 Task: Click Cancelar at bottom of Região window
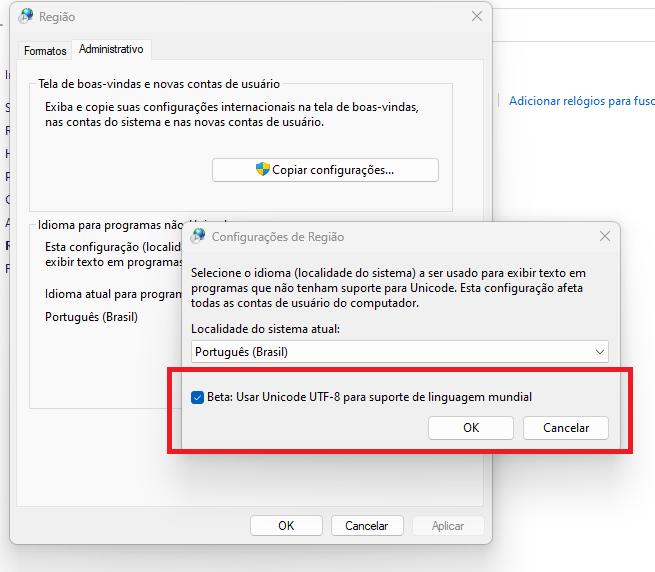(367, 526)
